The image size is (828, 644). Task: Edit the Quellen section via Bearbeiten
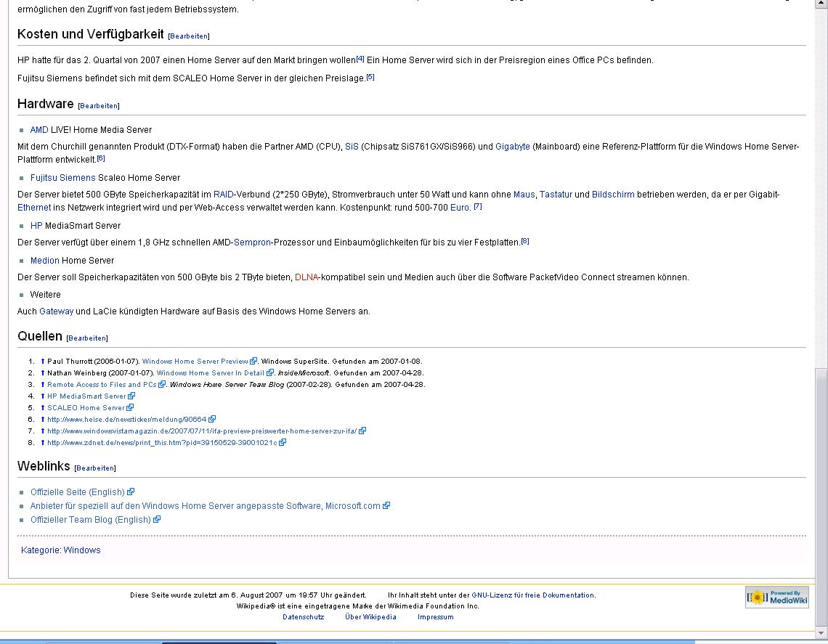[x=87, y=338]
